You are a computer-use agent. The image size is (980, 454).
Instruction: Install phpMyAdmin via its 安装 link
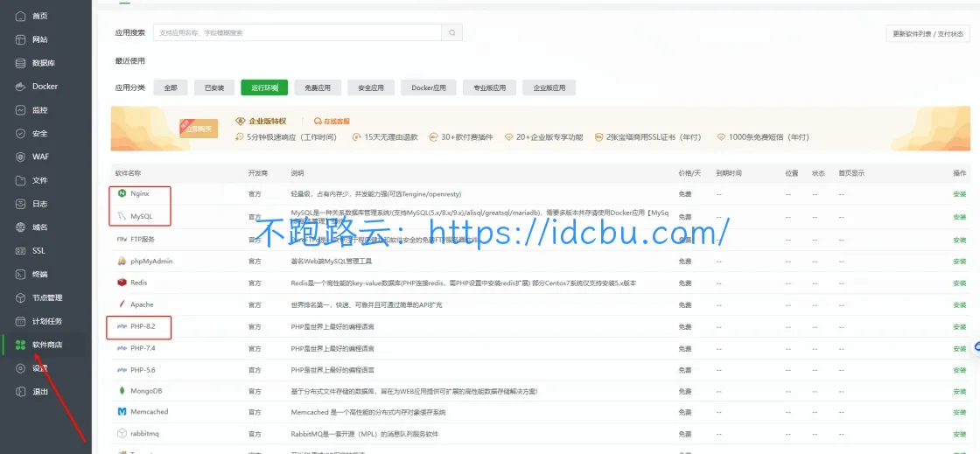tap(959, 262)
